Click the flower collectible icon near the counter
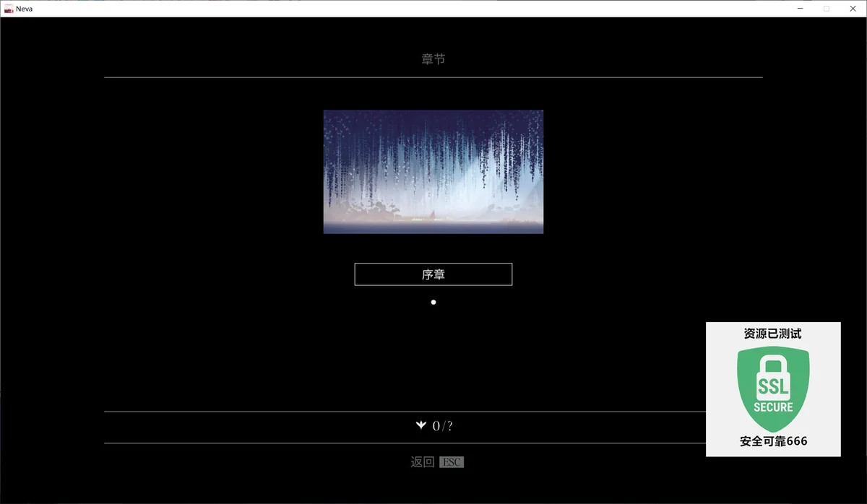The height and width of the screenshot is (504, 867). coord(421,425)
